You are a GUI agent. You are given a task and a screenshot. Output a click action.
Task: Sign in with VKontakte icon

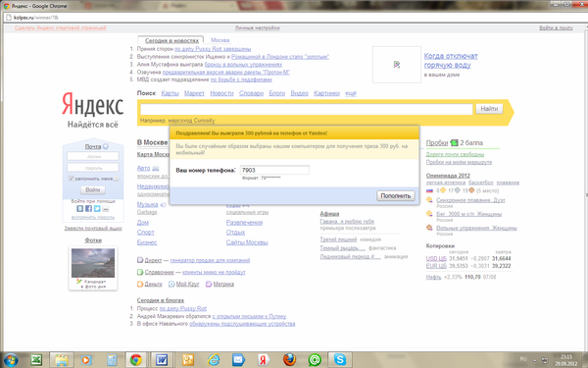80,208
